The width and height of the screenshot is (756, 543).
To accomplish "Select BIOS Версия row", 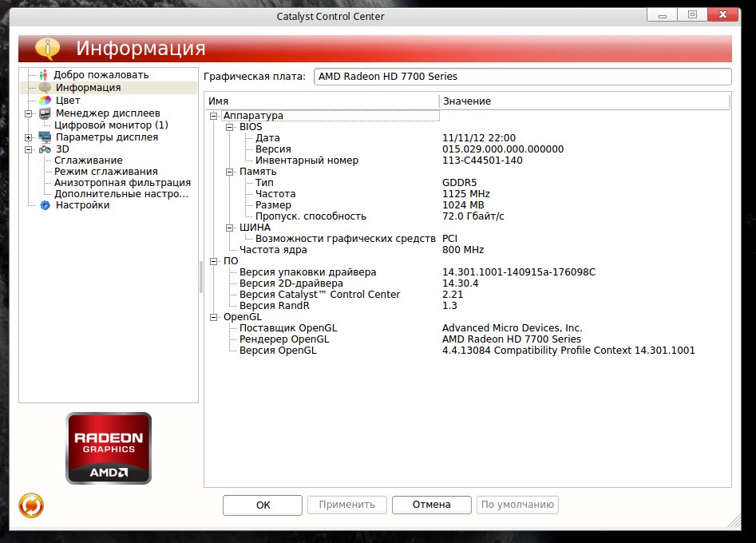I will pos(468,149).
